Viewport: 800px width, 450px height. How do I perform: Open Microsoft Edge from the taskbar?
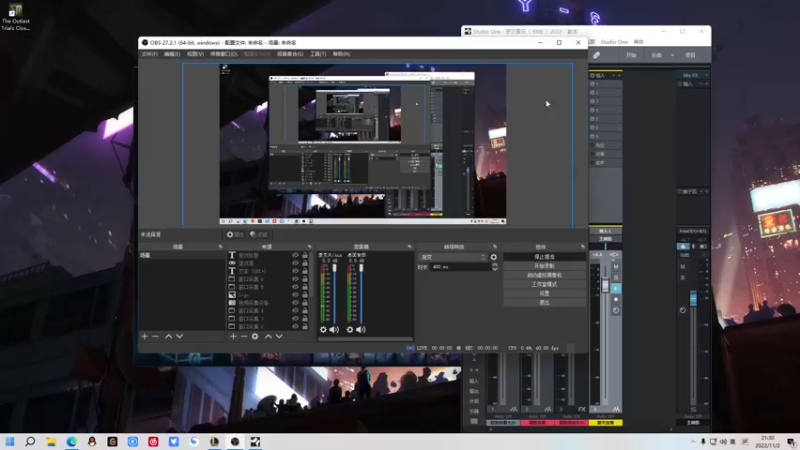point(71,442)
